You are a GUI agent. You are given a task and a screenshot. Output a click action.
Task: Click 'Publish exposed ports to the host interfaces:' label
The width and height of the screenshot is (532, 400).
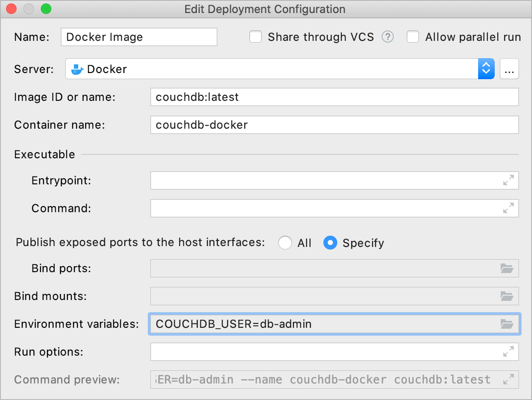pos(140,242)
